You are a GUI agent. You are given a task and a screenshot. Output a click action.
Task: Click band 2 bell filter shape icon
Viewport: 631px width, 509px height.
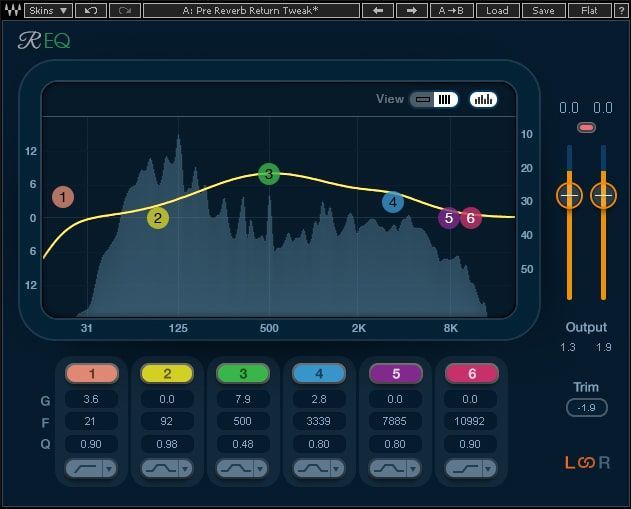(160, 468)
